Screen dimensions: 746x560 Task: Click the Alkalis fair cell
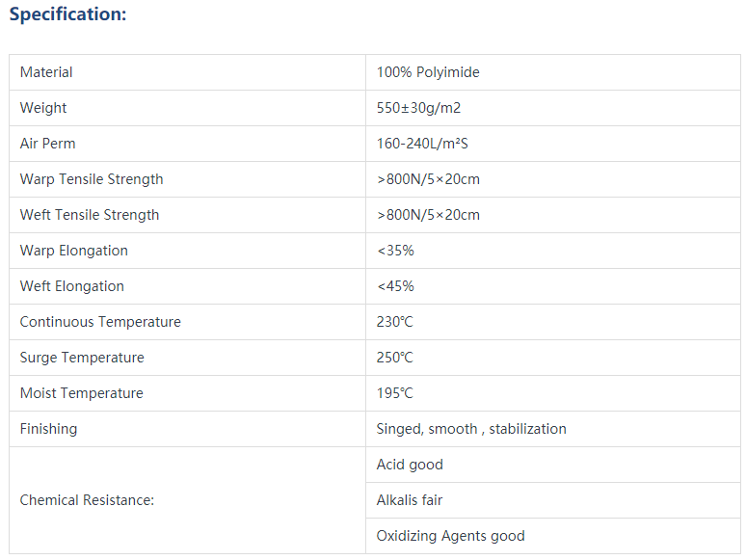(553, 500)
